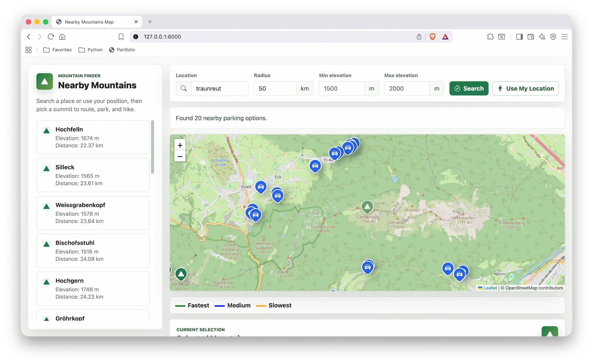Open the Leo AI sparkle icon
This screenshot has height=364, width=593.
point(542,37)
